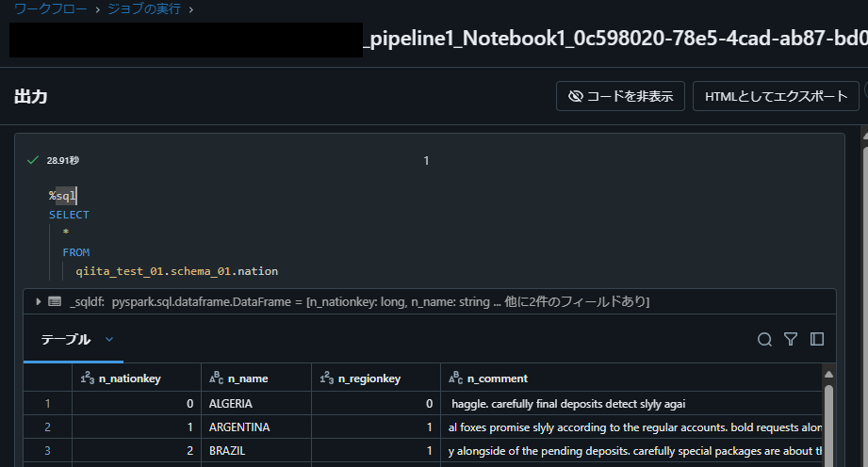This screenshot has height=467, width=868.
Task: Click HTMLとしてエクスポート button
Action: (x=776, y=96)
